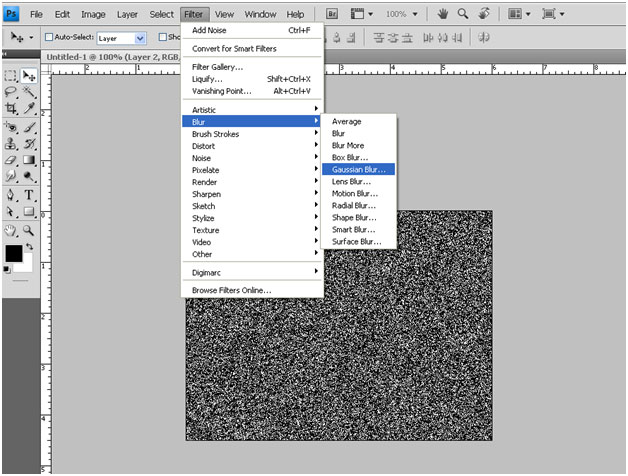Open the Window menu
Image resolution: width=628 pixels, height=476 pixels.
pyautogui.click(x=260, y=14)
